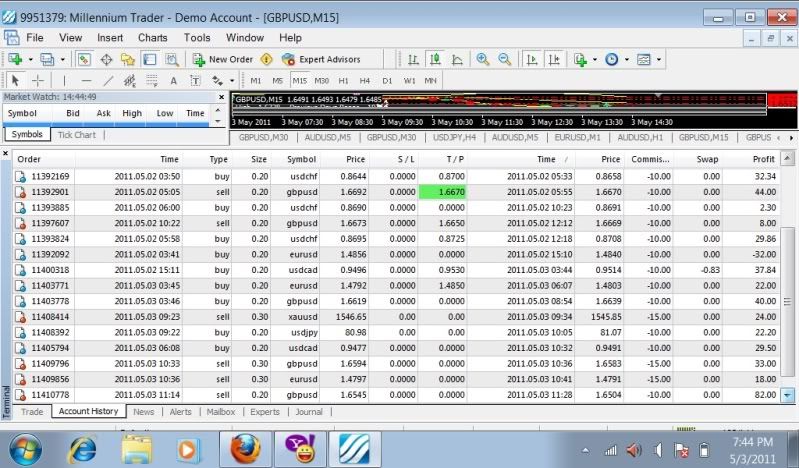Select the vertical line drawing tool
The image size is (799, 468).
pos(64,81)
